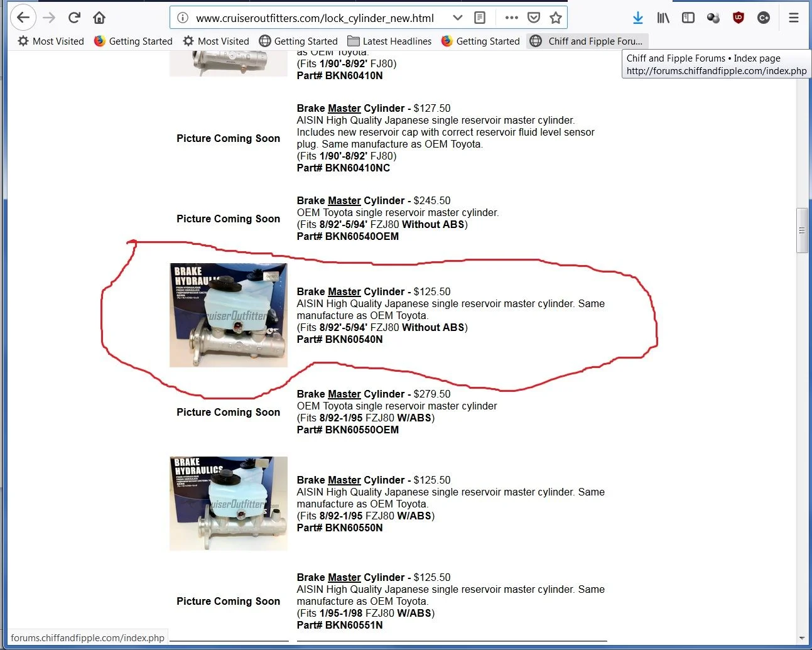812x650 pixels.
Task: Open Chiff and Fipple Forum bookmark
Action: (x=587, y=41)
